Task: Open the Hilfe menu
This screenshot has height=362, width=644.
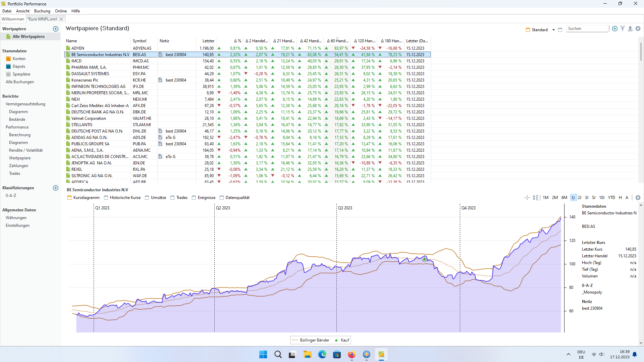Action: 76,11
